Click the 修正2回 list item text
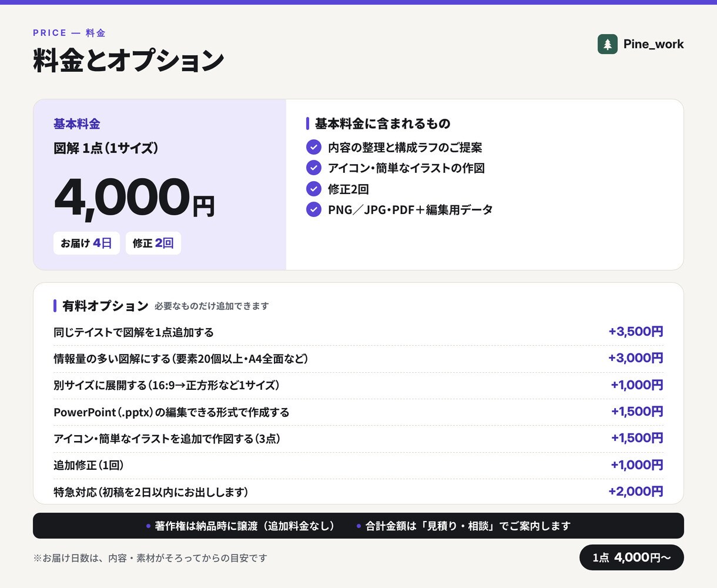This screenshot has height=588, width=717. [349, 189]
